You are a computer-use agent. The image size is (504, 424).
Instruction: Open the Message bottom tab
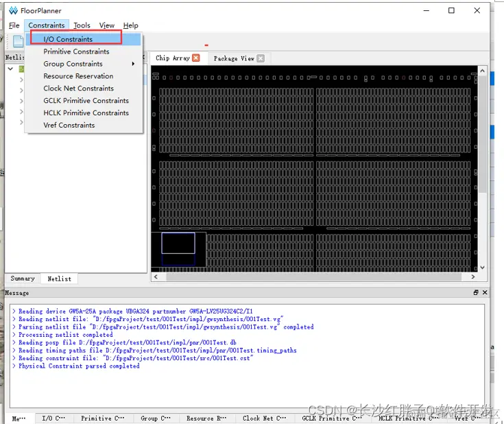[19, 419]
